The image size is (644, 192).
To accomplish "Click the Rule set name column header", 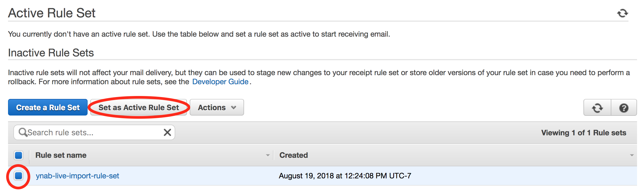I will pos(61,155).
